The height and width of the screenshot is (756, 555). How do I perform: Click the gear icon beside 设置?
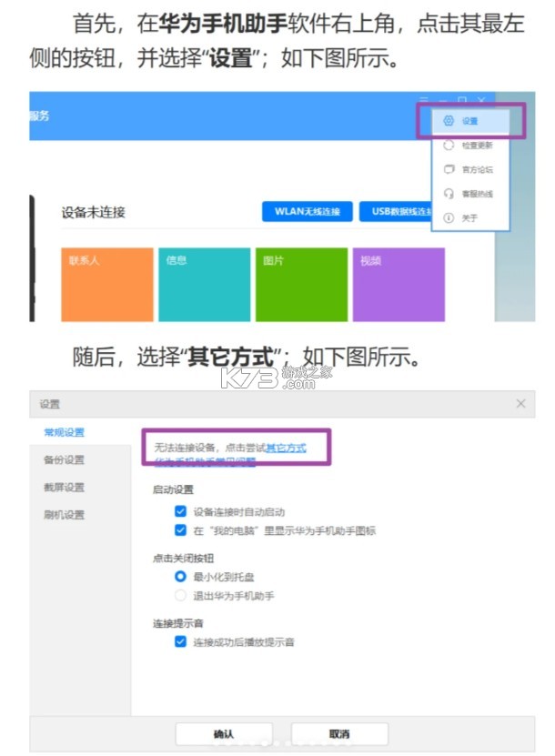[x=449, y=120]
